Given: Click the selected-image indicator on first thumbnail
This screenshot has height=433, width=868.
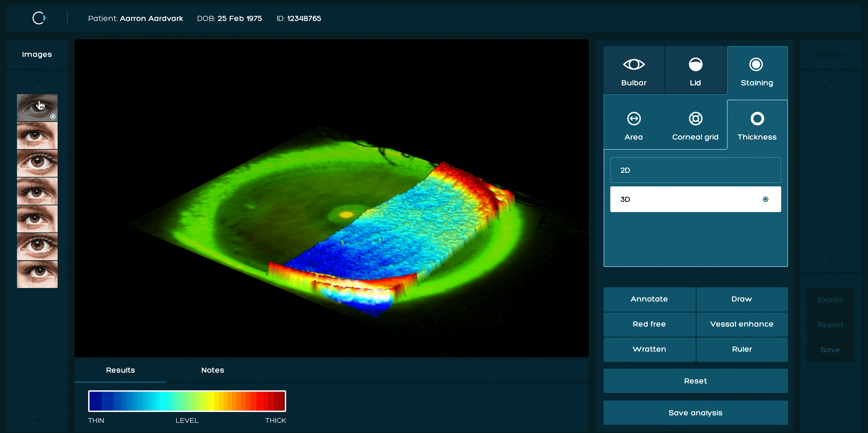Looking at the screenshot, I should click(53, 117).
